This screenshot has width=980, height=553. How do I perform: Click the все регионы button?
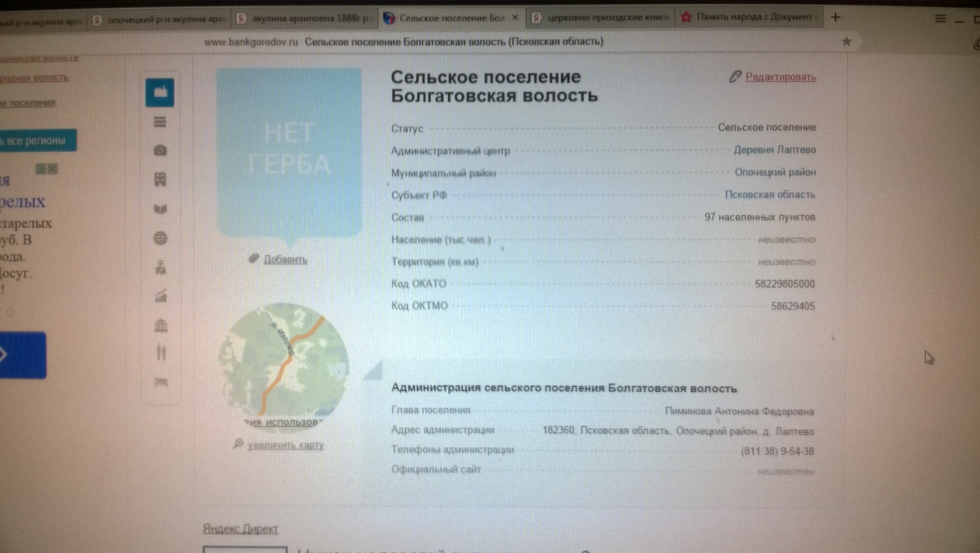point(37,141)
